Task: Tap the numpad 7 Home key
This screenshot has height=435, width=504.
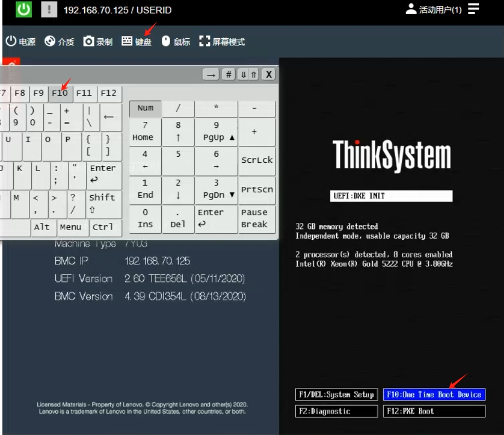Action: [145, 132]
